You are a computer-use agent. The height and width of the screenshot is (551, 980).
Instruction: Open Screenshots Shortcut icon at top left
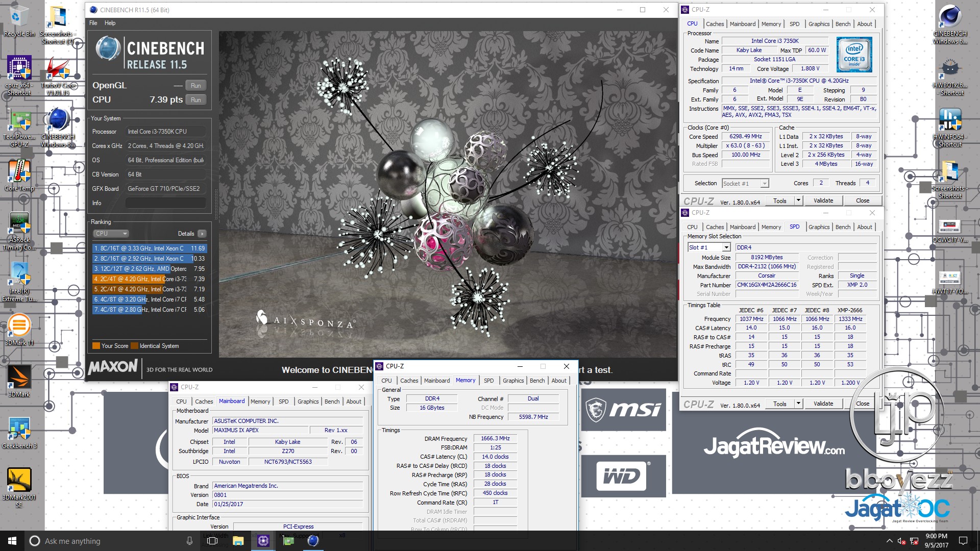click(x=57, y=24)
